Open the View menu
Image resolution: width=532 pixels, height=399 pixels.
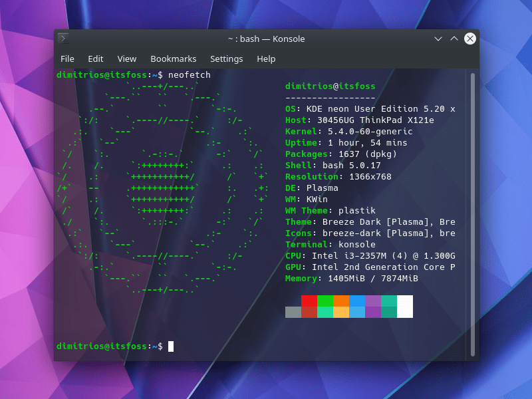coord(126,59)
